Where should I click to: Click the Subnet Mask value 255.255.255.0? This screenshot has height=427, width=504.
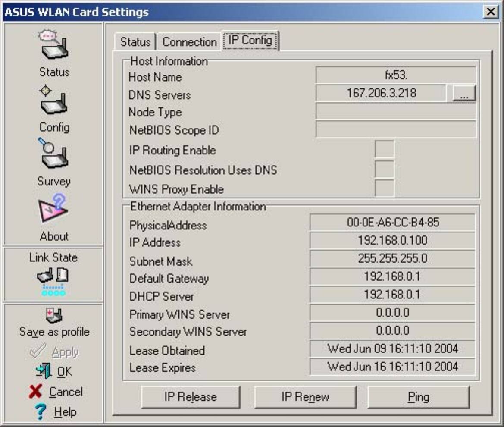(x=392, y=258)
